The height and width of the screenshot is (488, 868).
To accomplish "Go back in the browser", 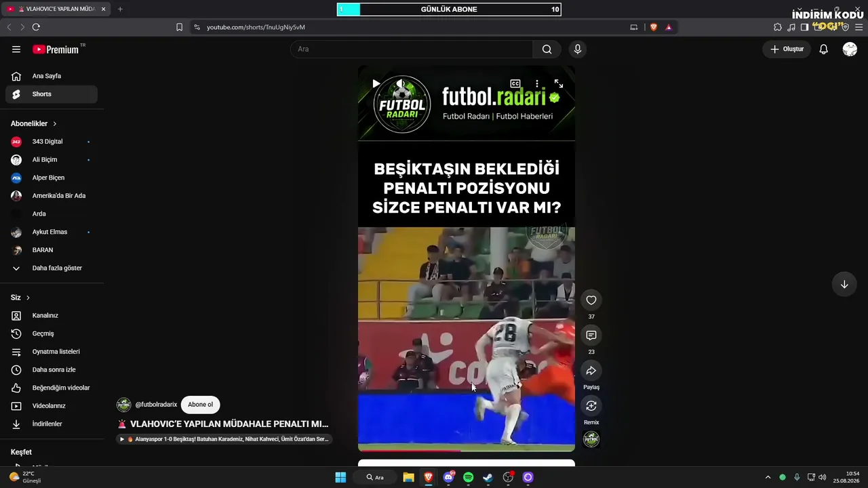I will [x=9, y=27].
